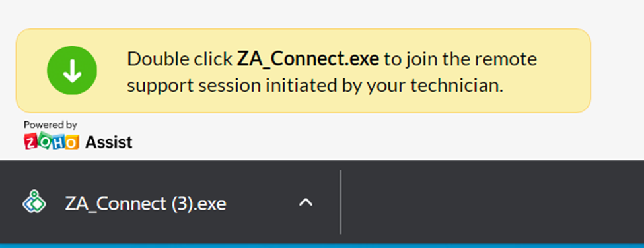Click the bold ZA_Connect.exe text in banner

pyautogui.click(x=308, y=59)
